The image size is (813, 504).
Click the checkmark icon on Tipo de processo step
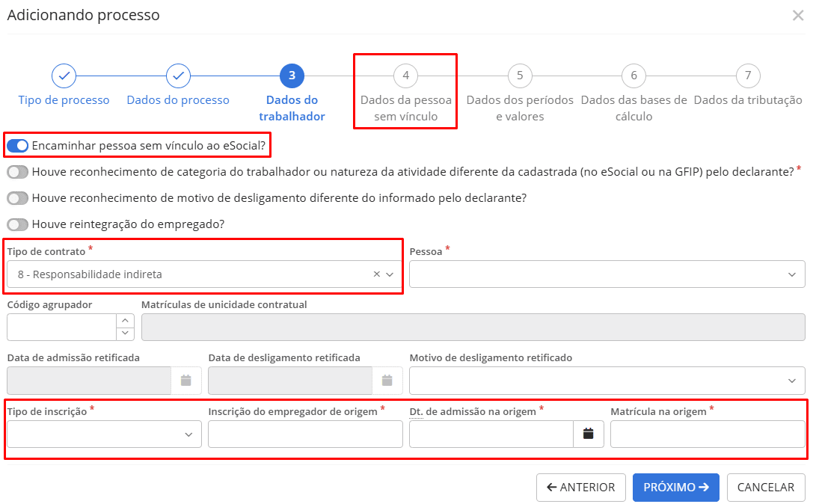pos(64,76)
